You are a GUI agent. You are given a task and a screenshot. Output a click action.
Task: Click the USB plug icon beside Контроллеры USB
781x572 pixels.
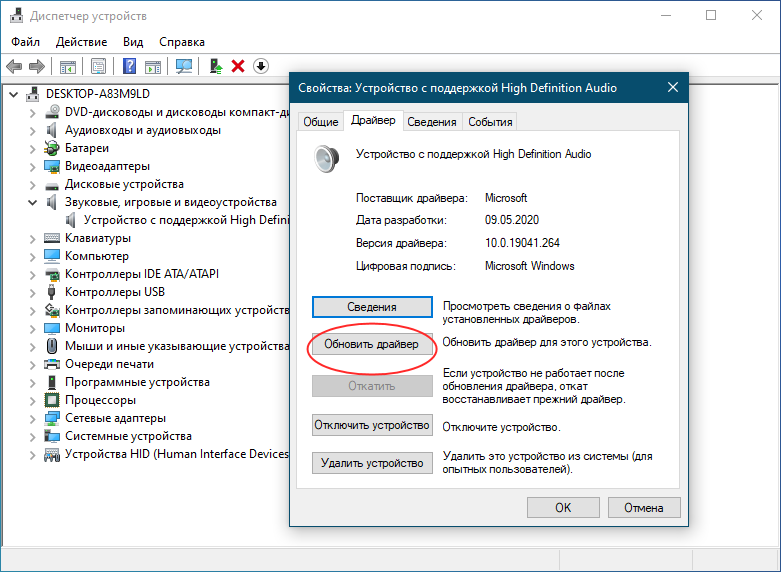coord(51,292)
